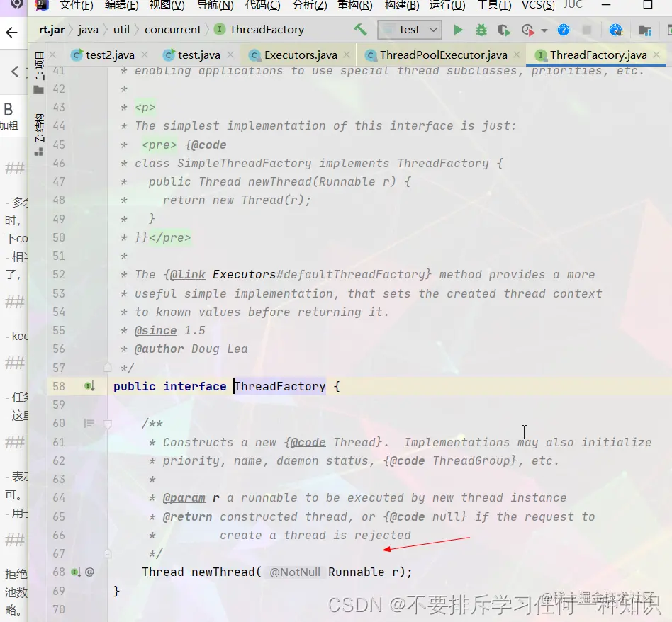The height and width of the screenshot is (622, 672).
Task: Open the 分析(Z) menu
Action: click(x=310, y=5)
